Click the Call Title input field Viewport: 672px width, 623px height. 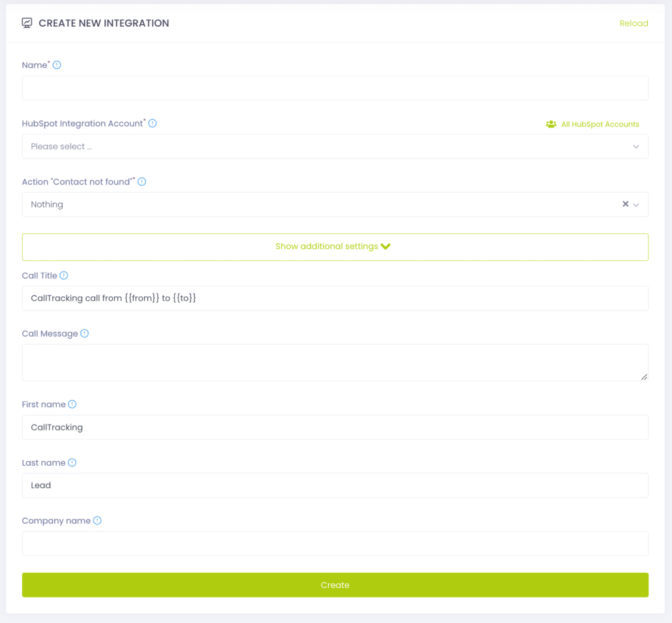[335, 298]
